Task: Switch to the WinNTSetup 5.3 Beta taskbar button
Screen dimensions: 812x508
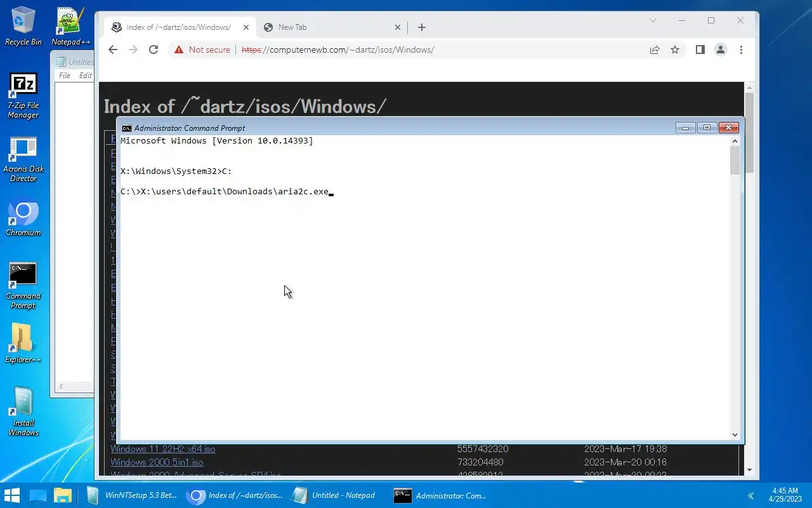Action: tap(132, 495)
